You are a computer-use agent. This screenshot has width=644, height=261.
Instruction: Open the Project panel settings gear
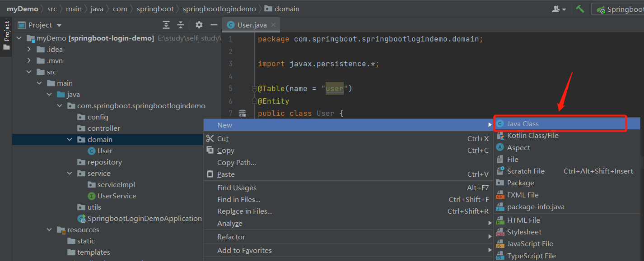pyautogui.click(x=199, y=25)
